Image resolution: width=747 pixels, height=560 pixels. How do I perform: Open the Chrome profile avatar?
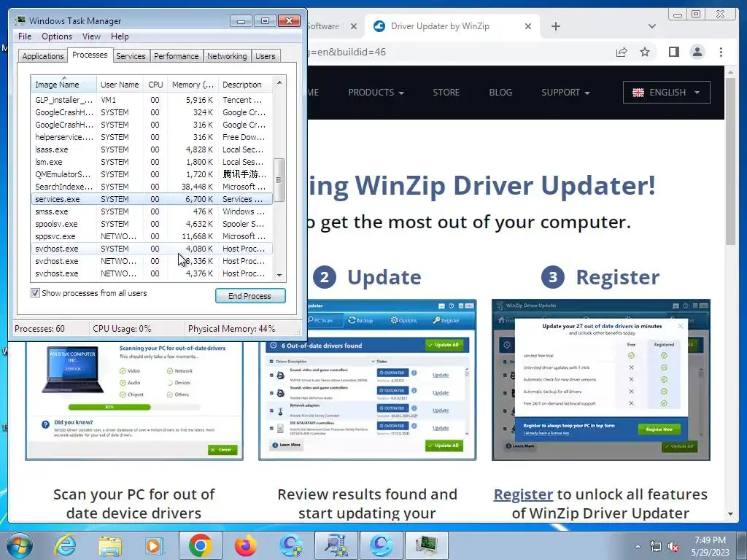point(697,52)
